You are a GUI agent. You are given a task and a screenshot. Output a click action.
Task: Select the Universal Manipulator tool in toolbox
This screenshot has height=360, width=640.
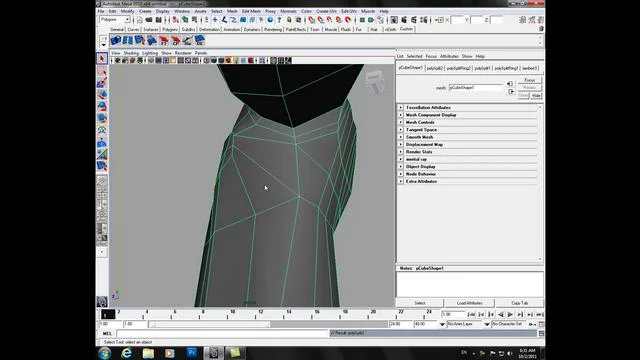pos(102,130)
